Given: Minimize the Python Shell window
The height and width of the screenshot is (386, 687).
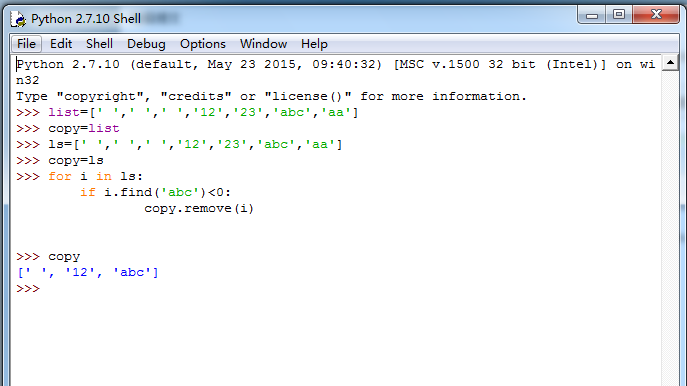Looking at the screenshot, I should pos(592,15).
